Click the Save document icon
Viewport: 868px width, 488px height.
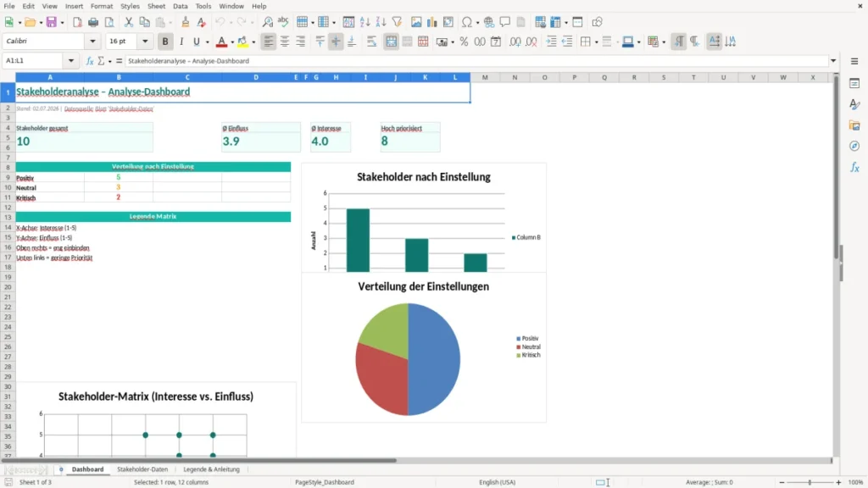point(52,22)
